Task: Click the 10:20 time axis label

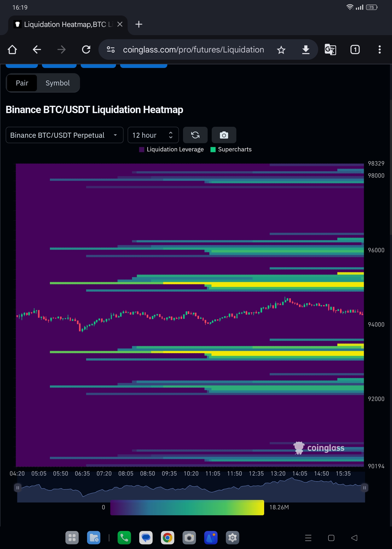Action: point(191,474)
